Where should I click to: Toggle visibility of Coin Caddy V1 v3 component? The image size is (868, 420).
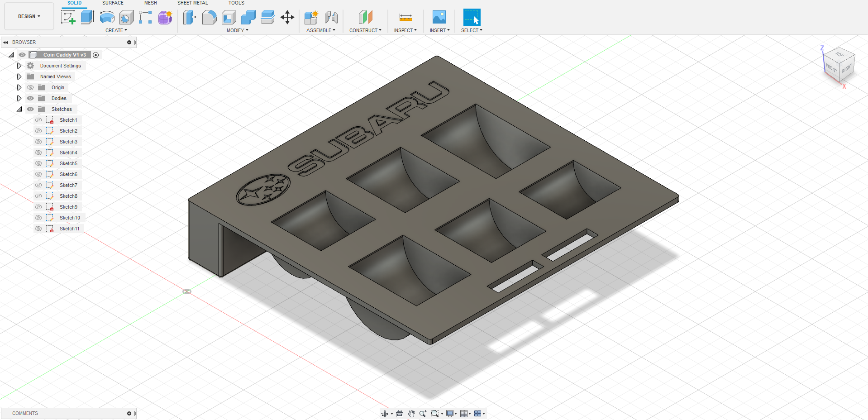22,55
